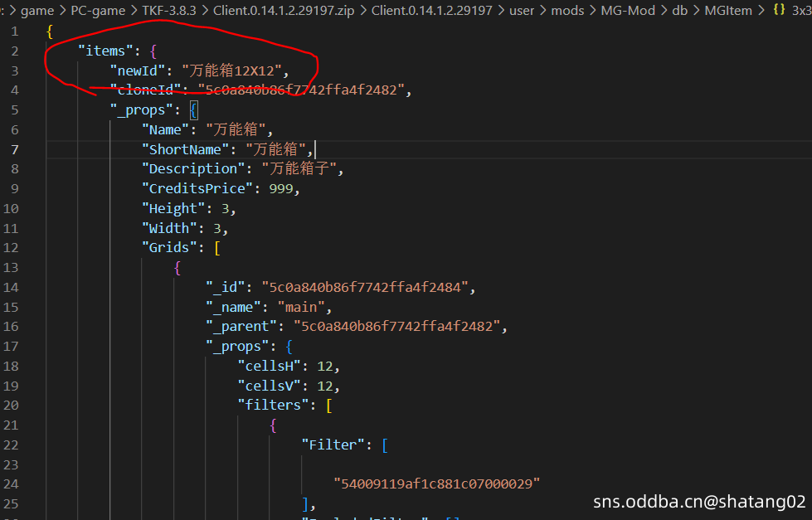Click the JSON file icon in breadcrumbs
The height and width of the screenshot is (520, 812).
coord(779,10)
